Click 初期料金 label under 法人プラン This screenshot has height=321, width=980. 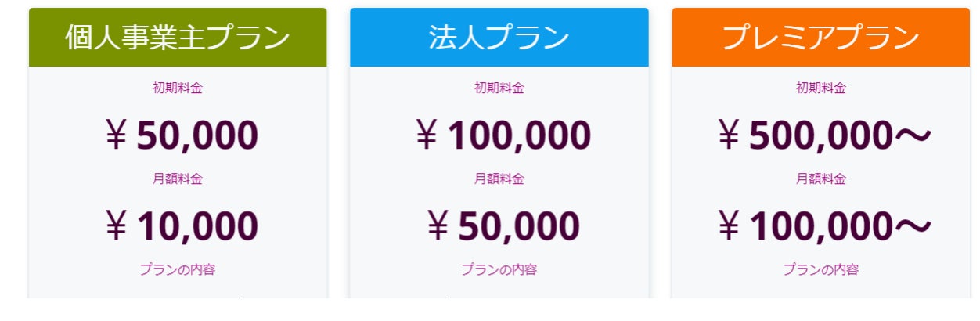coord(499,88)
